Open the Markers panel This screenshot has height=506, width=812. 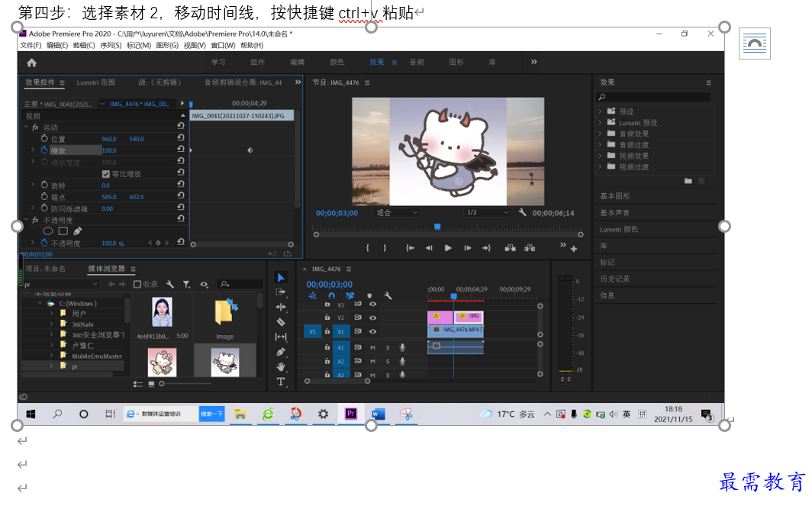tap(607, 262)
